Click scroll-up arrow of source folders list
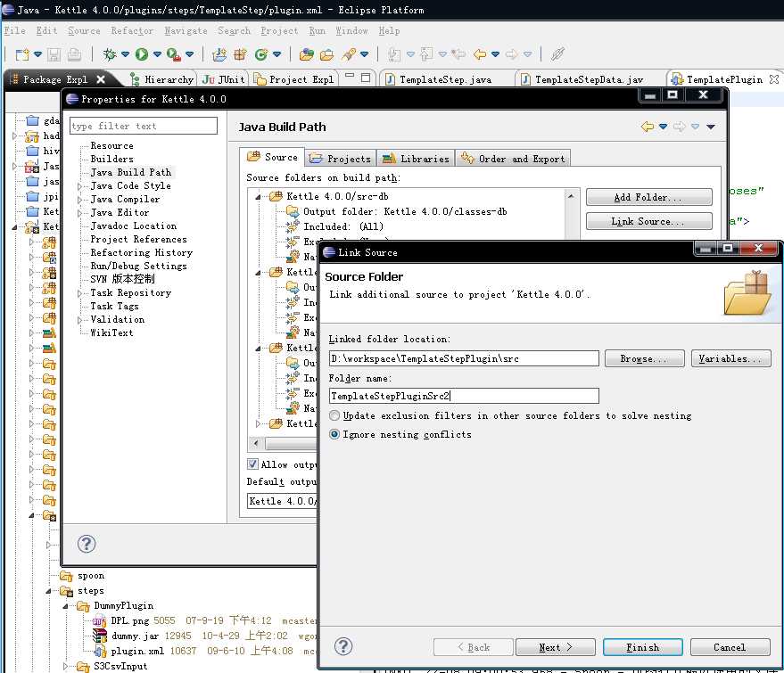784x673 pixels. click(571, 196)
